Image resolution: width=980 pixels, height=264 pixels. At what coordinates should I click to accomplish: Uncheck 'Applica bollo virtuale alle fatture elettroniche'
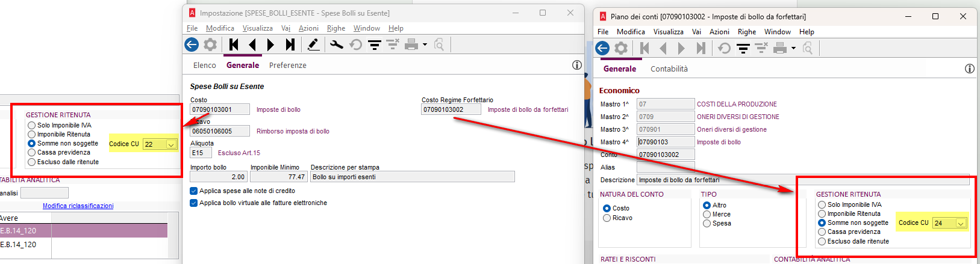[194, 203]
